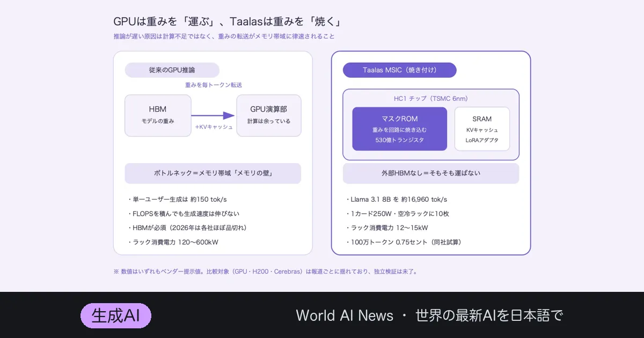Click the 外部HBMなし＝そもそも運ばない banner
The width and height of the screenshot is (644, 338).
point(431,173)
